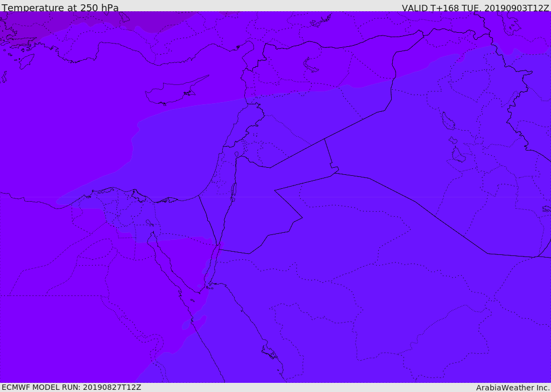Click the 'VALID T+168 TUE. 20190903T12Z' label
This screenshot has height=392, width=551.
pos(476,8)
